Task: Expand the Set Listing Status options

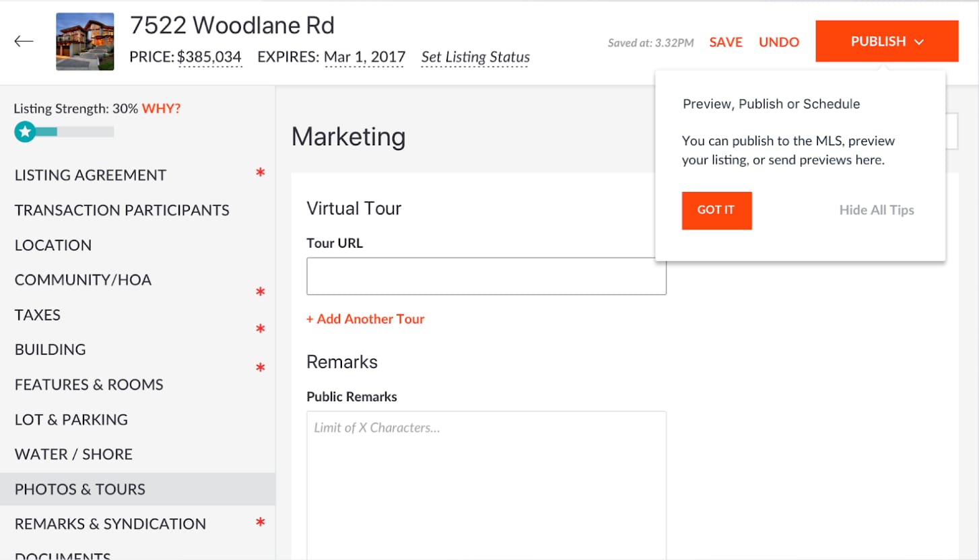Action: pos(475,57)
